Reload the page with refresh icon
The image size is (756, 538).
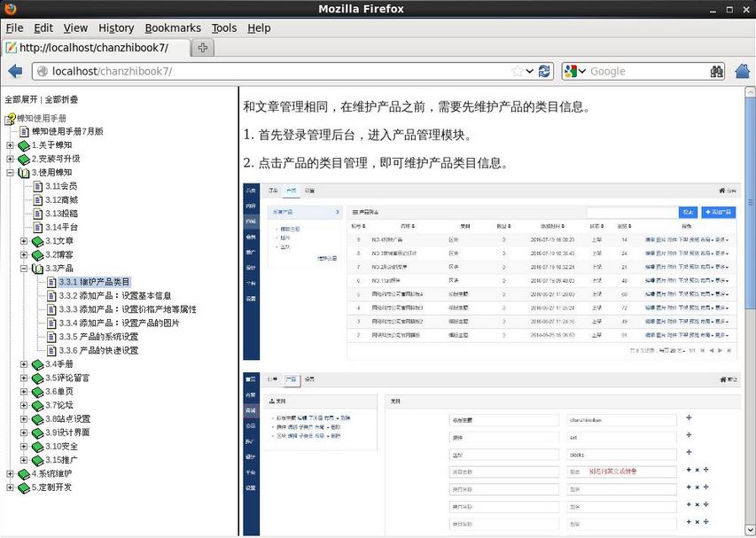click(544, 71)
